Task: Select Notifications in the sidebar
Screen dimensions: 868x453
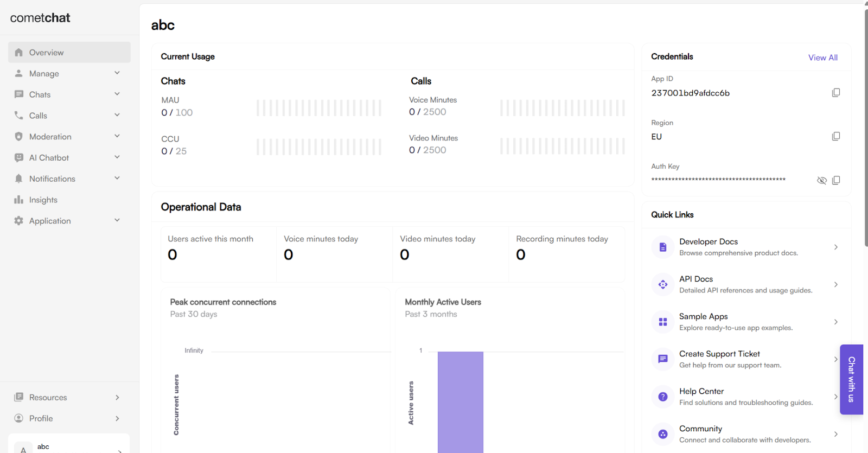Action: tap(69, 178)
